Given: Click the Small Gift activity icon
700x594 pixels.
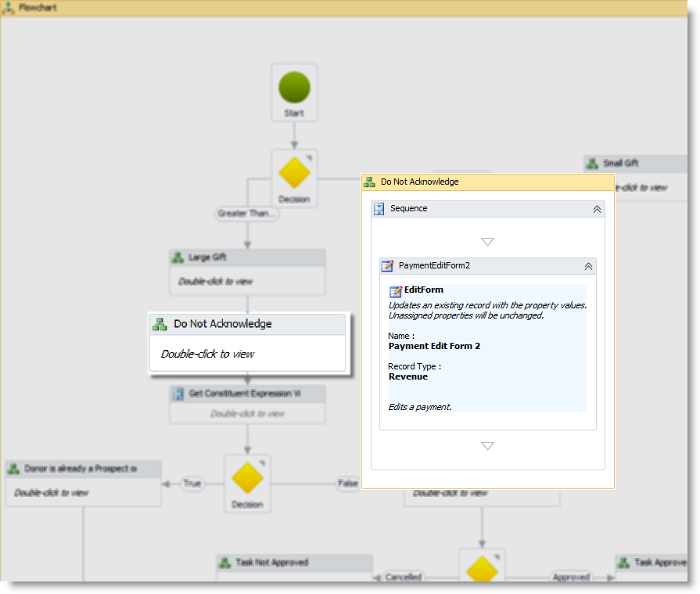Looking at the screenshot, I should click(x=593, y=164).
